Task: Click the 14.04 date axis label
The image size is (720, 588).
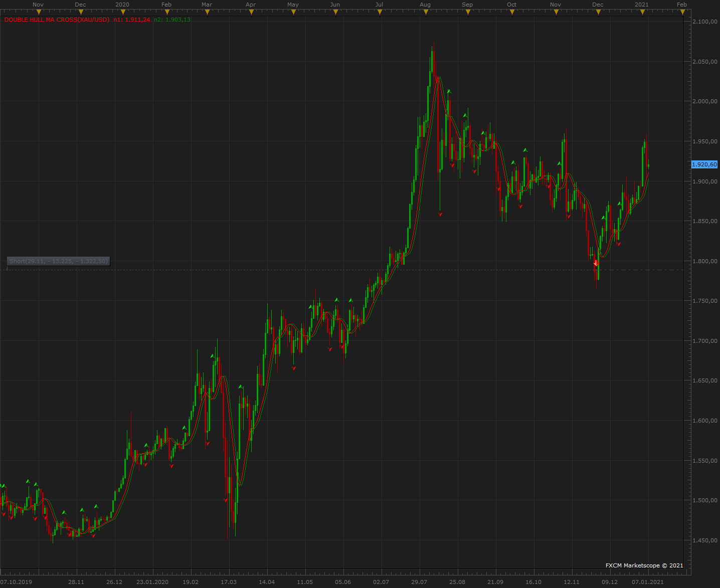Action: 267,582
